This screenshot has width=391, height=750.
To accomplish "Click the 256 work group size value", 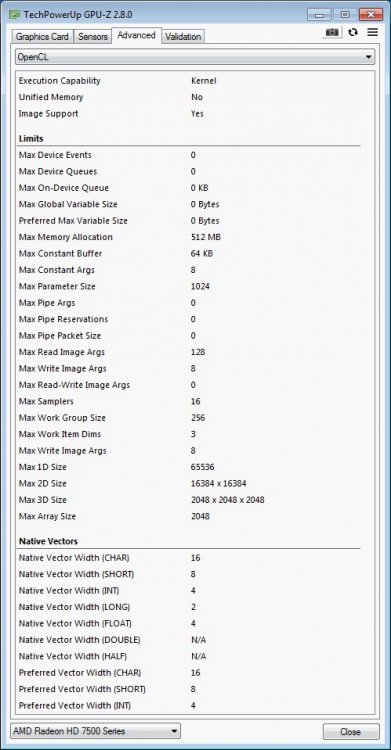I will pos(198,418).
